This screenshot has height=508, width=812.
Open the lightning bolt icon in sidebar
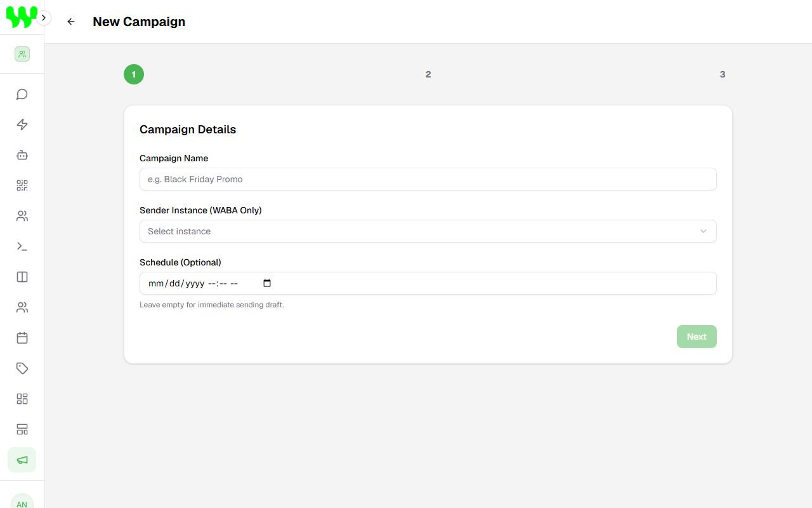[x=22, y=124]
